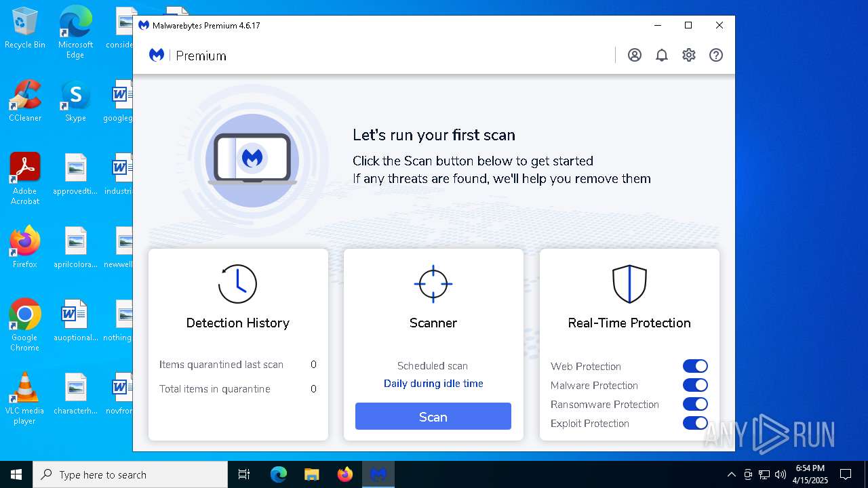Open the help question mark icon
The image size is (868, 488).
click(x=716, y=56)
